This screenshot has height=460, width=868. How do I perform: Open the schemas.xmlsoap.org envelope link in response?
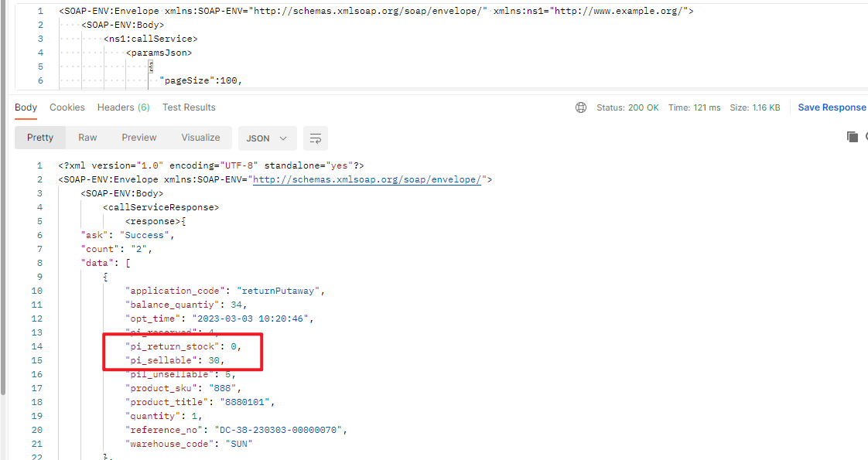pos(367,179)
